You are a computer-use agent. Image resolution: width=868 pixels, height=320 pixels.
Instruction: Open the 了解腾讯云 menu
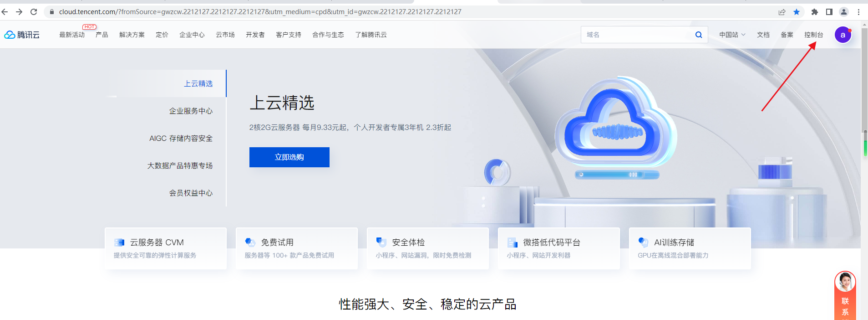371,35
